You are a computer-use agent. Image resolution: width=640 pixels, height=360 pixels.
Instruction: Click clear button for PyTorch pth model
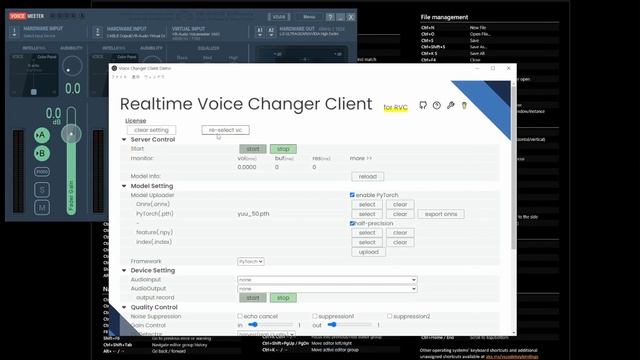click(x=400, y=214)
